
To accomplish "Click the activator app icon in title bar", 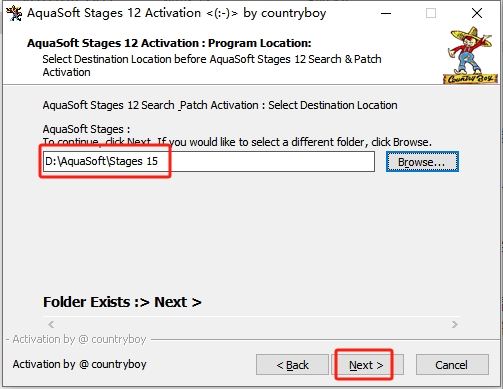I will click(14, 13).
